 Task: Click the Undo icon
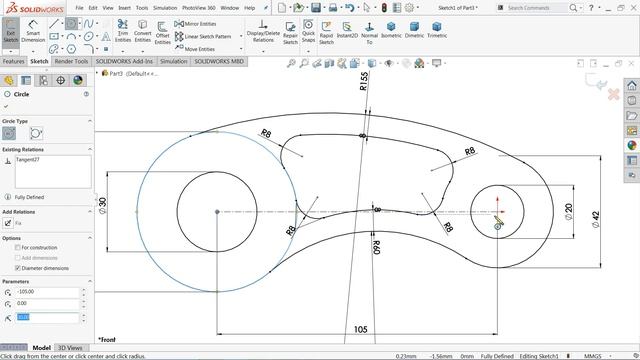click(x=349, y=7)
